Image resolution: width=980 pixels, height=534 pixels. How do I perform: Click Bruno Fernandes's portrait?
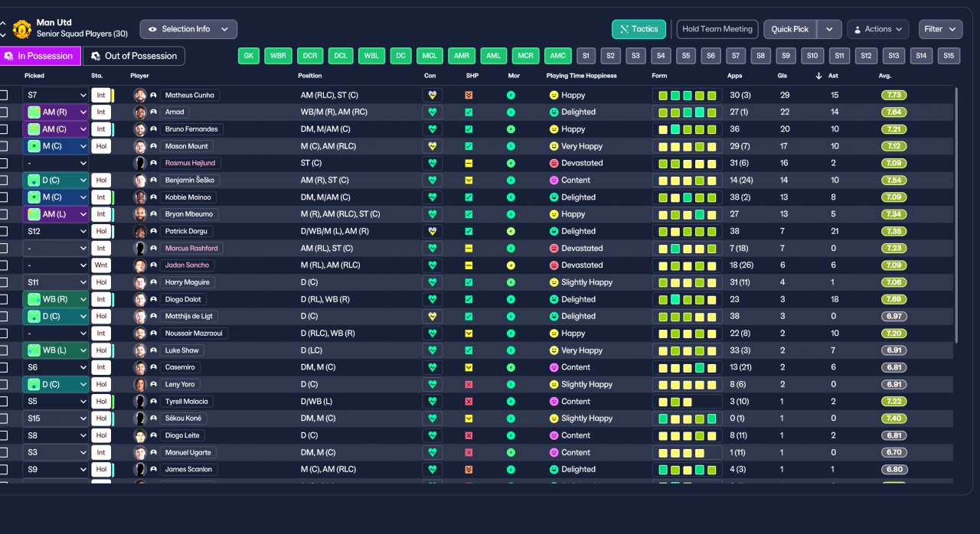[140, 129]
